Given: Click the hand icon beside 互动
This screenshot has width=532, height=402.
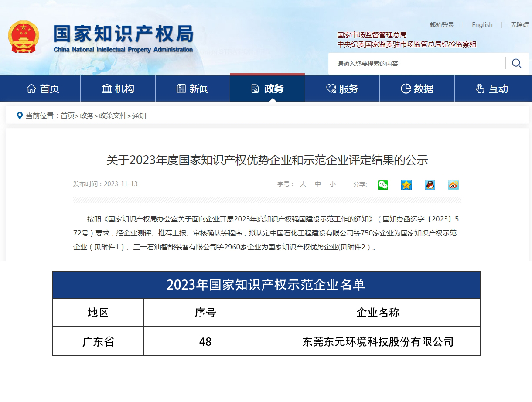Looking at the screenshot, I should [480, 89].
